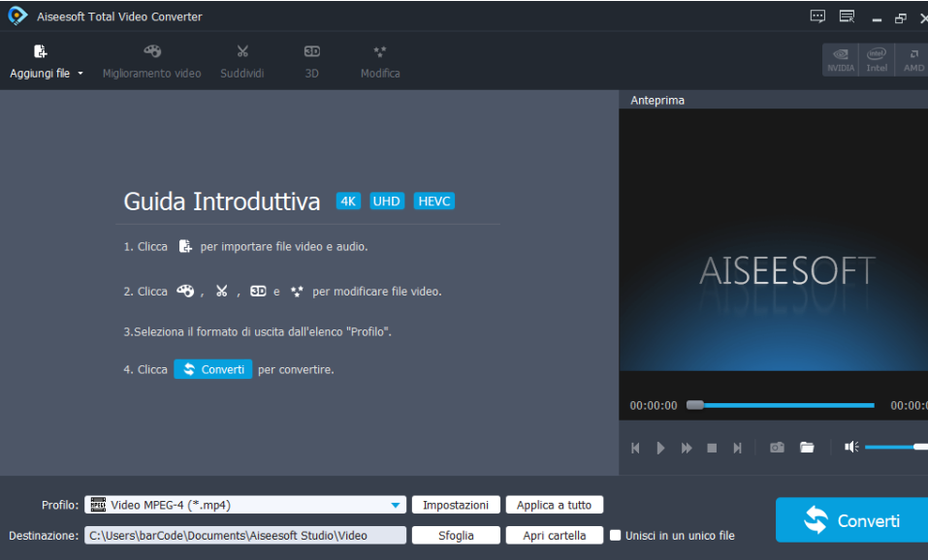
Task: Click the Sfoglia button
Action: [456, 535]
